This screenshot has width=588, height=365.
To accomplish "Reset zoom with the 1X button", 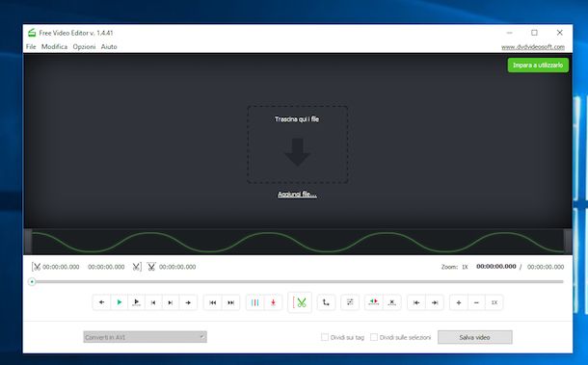I will tap(494, 302).
